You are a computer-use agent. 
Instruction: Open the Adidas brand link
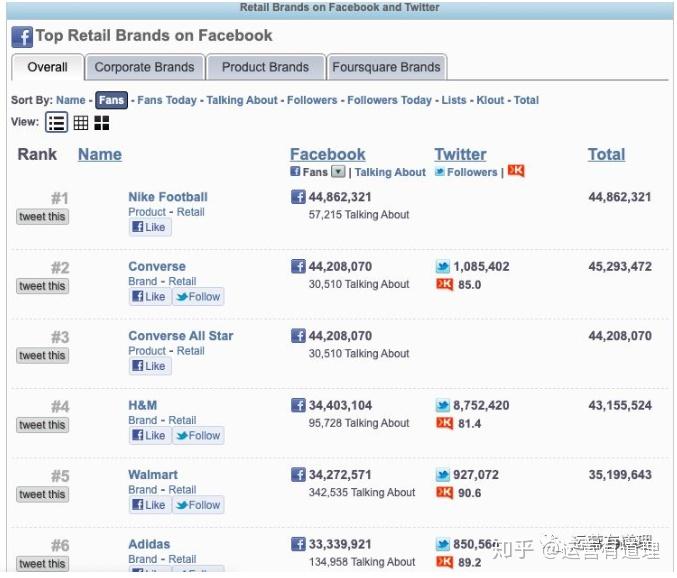[149, 544]
